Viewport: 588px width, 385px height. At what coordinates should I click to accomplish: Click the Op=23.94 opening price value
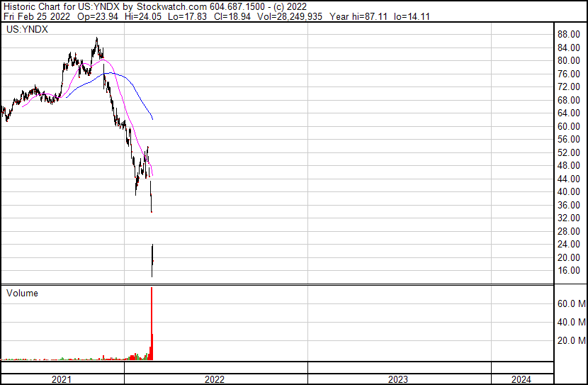[98, 16]
